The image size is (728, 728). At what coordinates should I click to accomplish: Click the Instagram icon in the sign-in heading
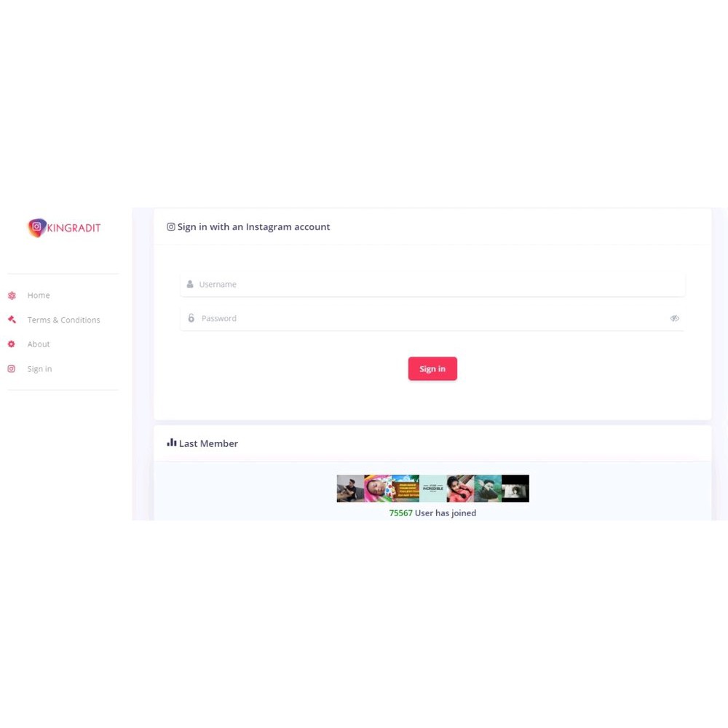point(171,226)
